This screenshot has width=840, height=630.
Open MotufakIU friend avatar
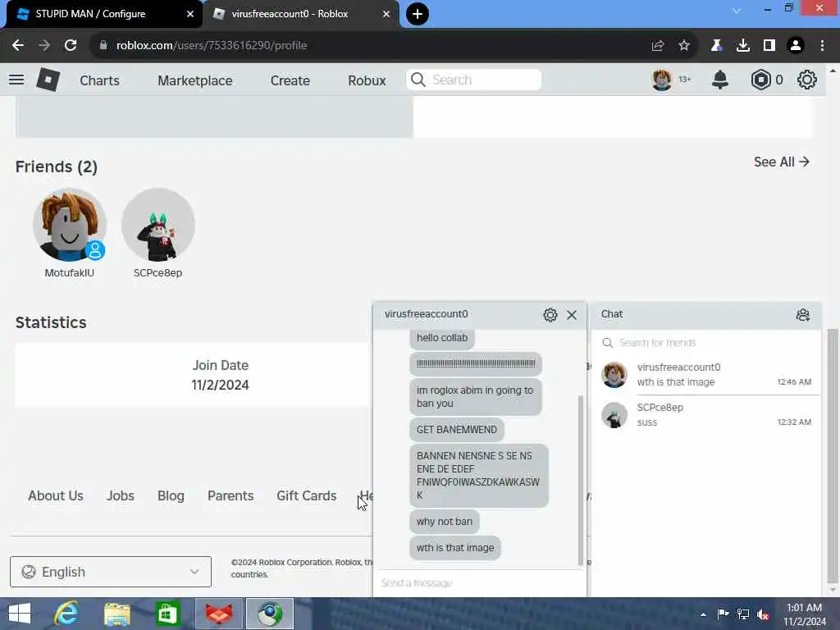[x=70, y=225]
